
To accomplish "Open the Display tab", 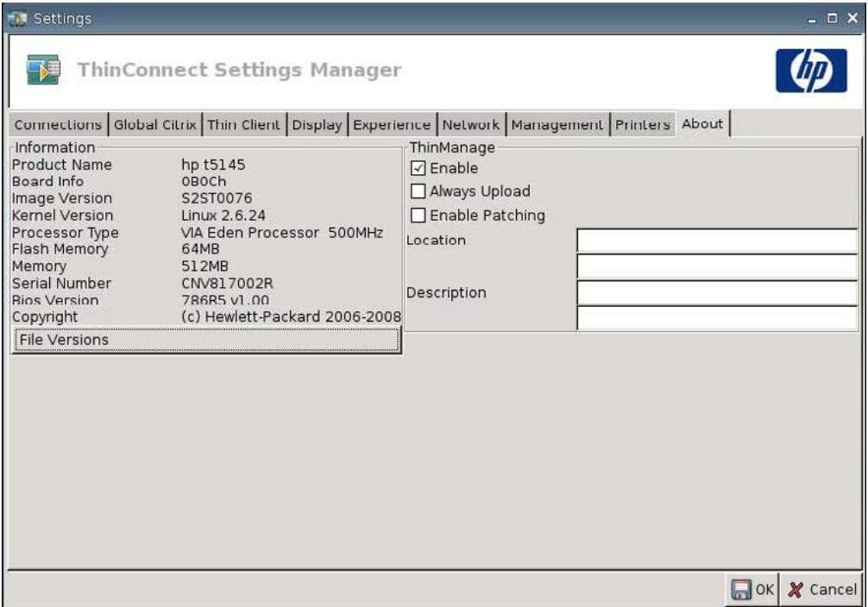I will (x=318, y=124).
